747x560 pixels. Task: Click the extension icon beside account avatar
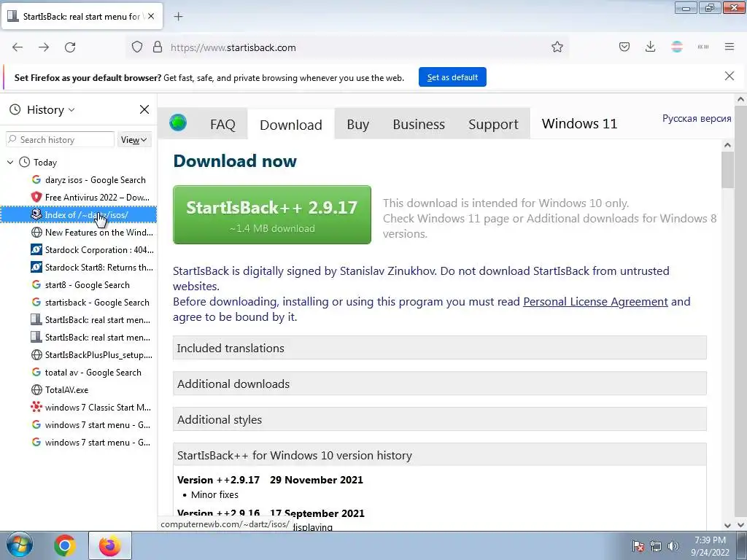703,47
